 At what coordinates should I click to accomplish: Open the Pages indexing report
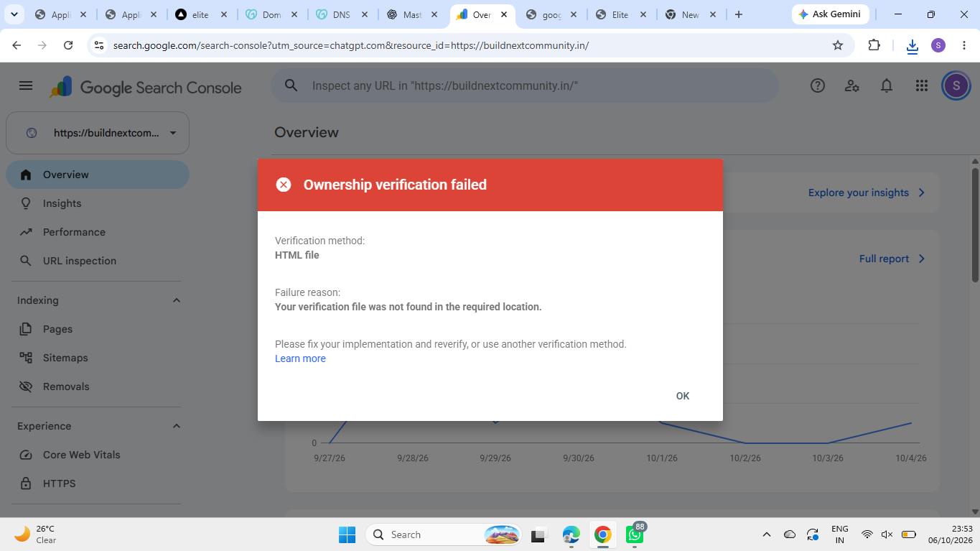click(x=98, y=329)
